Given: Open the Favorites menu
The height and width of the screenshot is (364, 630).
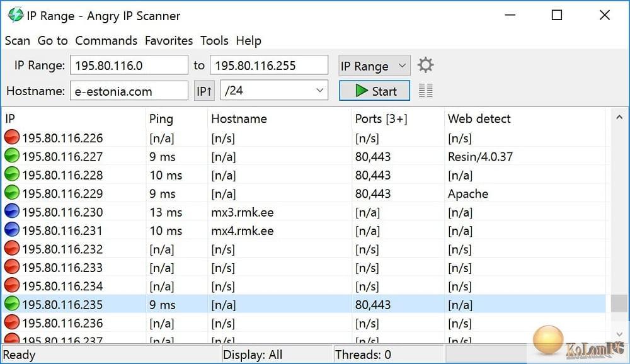Looking at the screenshot, I should coord(169,40).
